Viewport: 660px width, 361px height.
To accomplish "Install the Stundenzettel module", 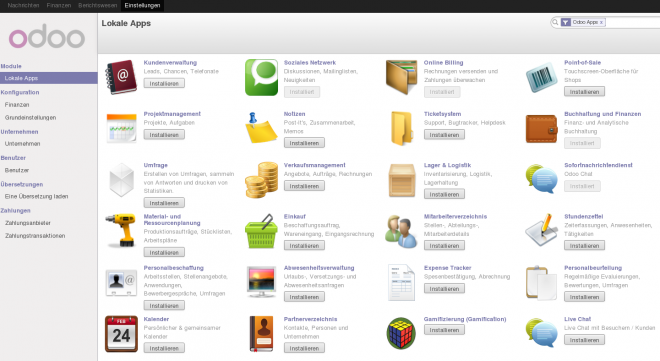I will pos(584,246).
